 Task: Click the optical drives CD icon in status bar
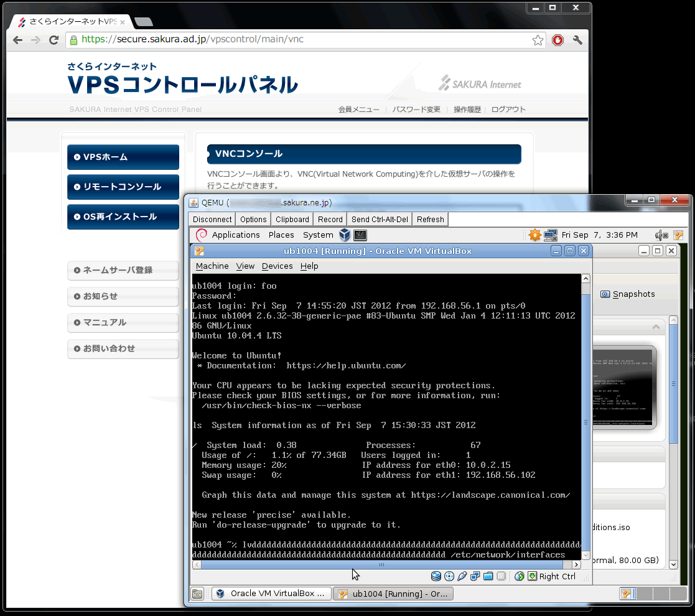[x=449, y=576]
